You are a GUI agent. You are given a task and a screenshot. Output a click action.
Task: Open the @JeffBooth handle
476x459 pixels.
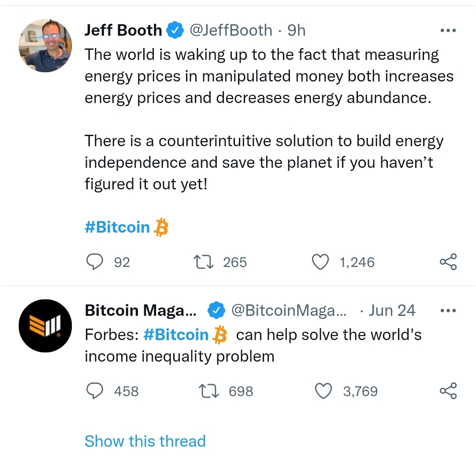(x=231, y=30)
